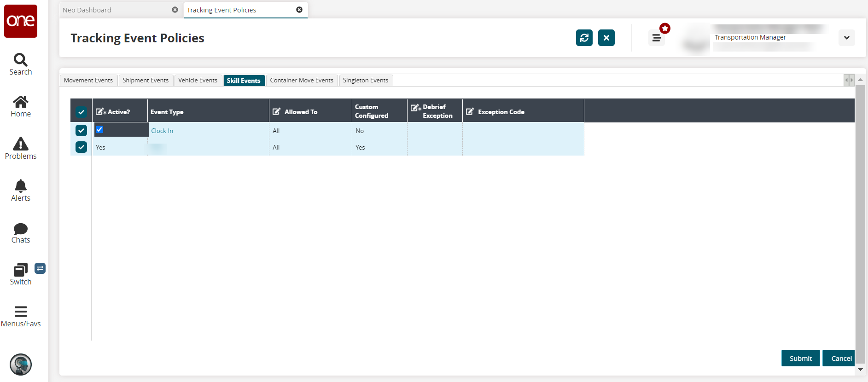This screenshot has height=382, width=868.
Task: Close the Tracking Event Policies tab
Action: [299, 10]
